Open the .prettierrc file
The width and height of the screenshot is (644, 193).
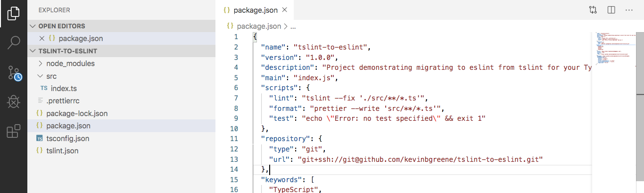coord(121,101)
